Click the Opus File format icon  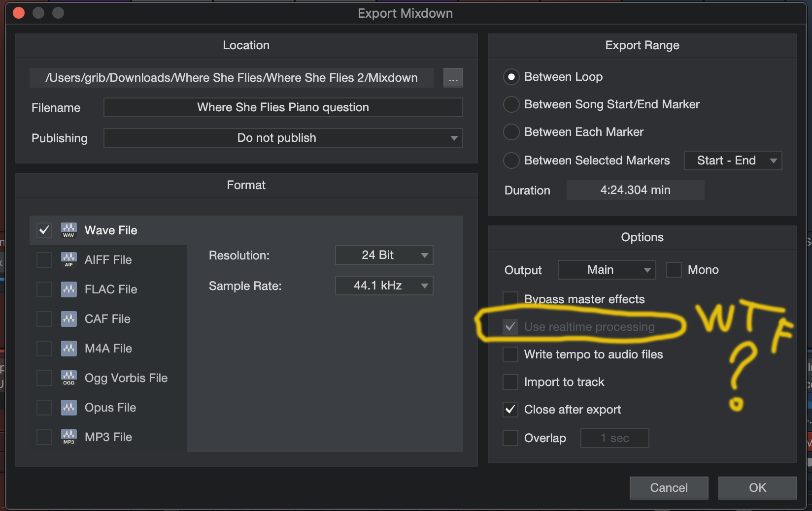pos(69,407)
